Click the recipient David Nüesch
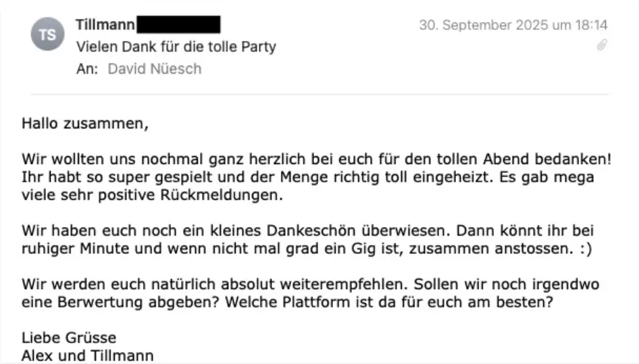 (155, 68)
